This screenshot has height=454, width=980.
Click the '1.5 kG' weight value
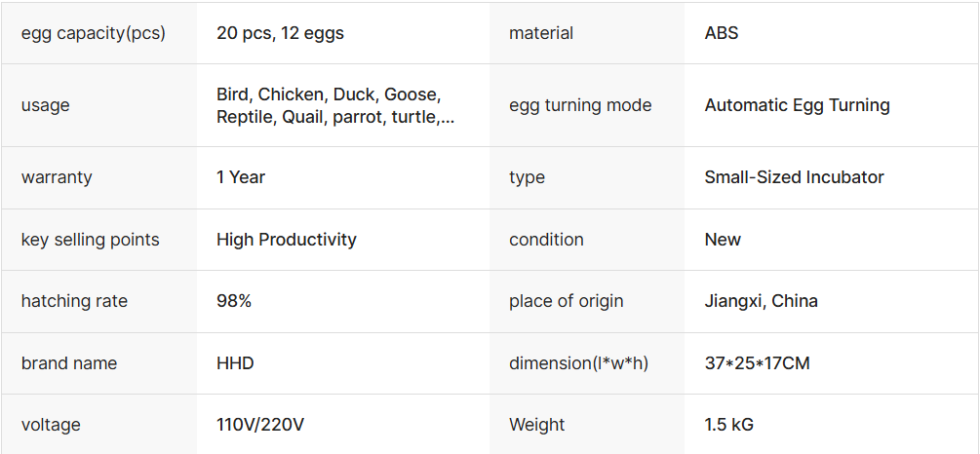tap(728, 425)
